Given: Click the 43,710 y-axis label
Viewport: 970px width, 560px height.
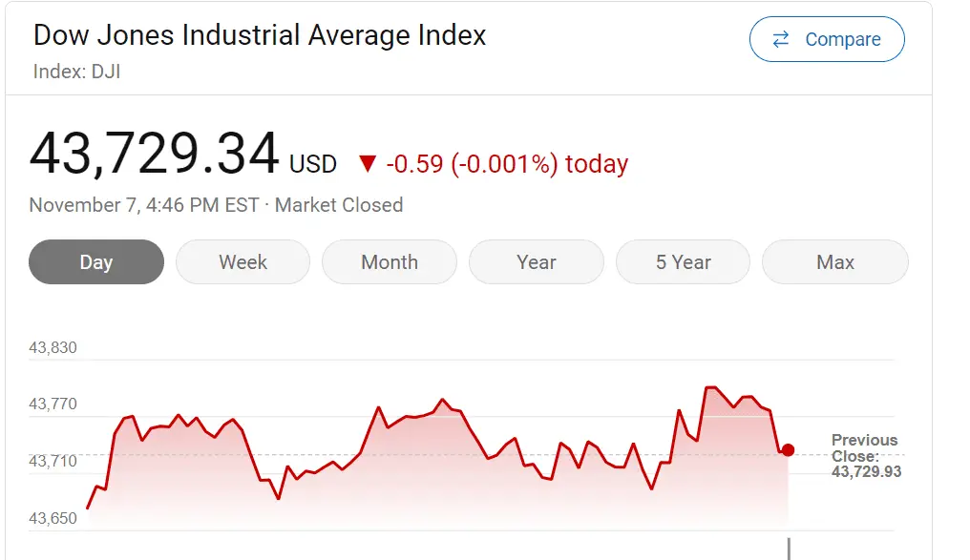Looking at the screenshot, I should click(53, 462).
